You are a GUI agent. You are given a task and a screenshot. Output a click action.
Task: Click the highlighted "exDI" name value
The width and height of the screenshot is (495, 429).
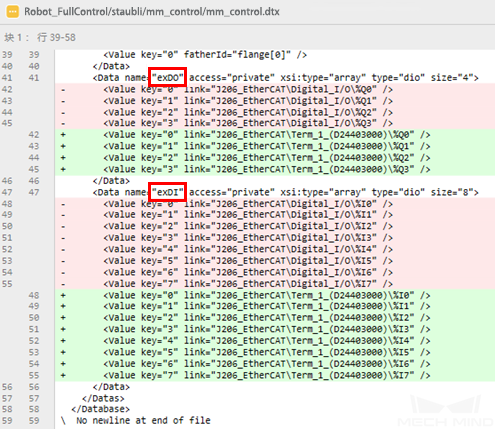pos(168,192)
